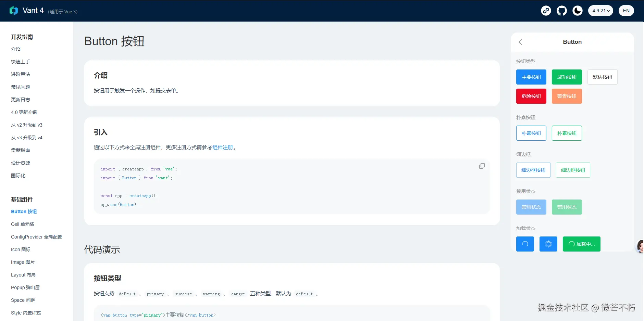
Task: Click the blue 禁用状态 button
Action: [531, 207]
